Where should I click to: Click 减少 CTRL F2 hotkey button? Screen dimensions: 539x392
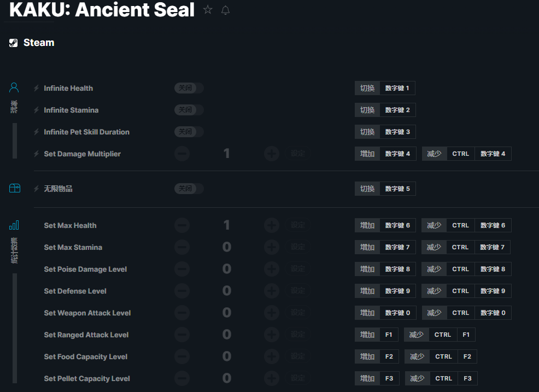tap(441, 356)
